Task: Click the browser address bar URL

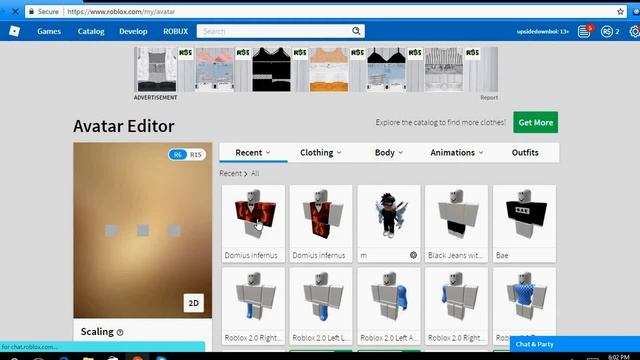Action: 121,11
